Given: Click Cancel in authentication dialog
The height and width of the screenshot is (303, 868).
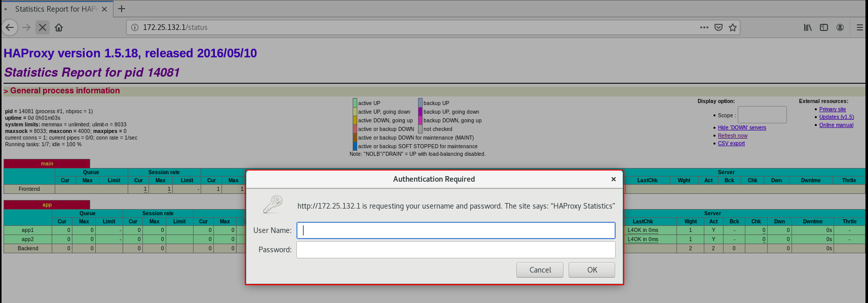Looking at the screenshot, I should click(x=540, y=270).
